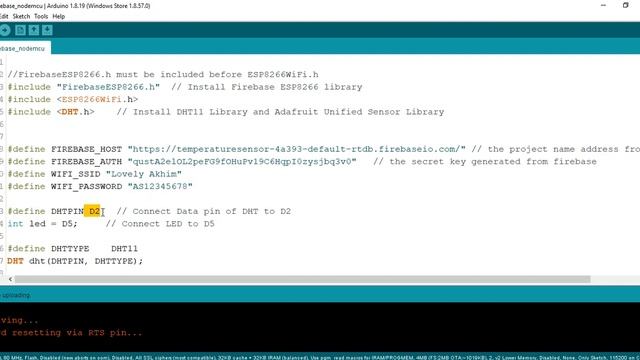Save the sketch with Save icon

coord(47,30)
